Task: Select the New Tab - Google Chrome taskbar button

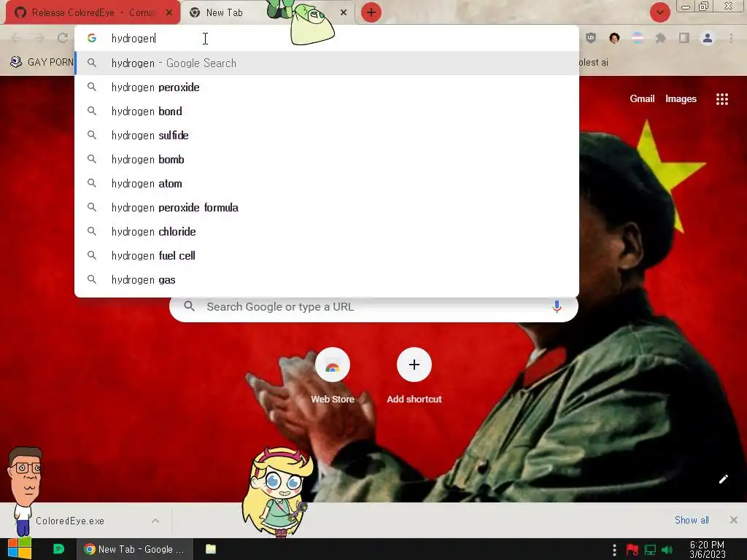Action: pos(135,549)
